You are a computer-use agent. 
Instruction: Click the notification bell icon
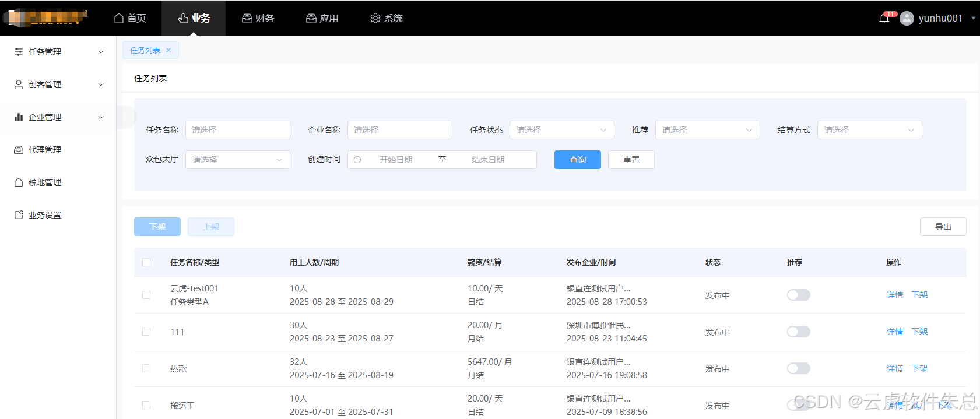pos(884,19)
